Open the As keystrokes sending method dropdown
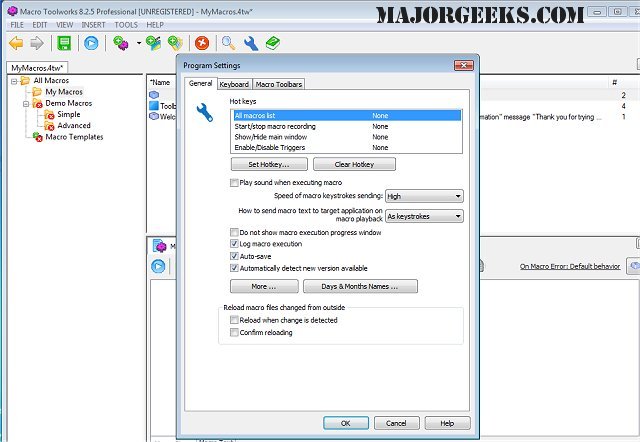640x442 pixels. (x=424, y=216)
